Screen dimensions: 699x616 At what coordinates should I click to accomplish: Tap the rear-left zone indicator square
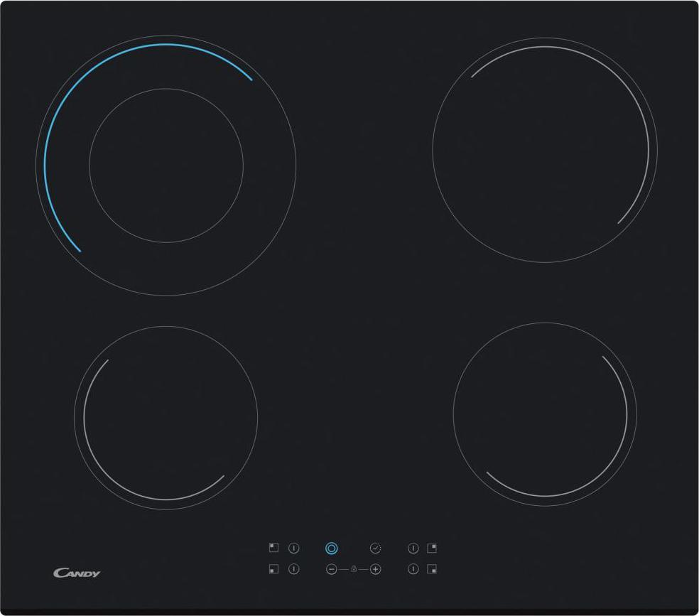[273, 547]
